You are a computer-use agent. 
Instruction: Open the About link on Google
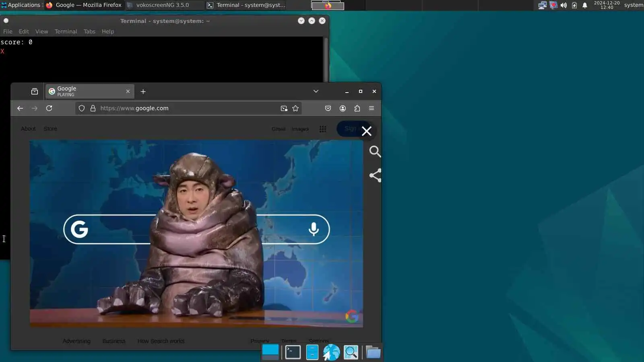click(x=28, y=129)
